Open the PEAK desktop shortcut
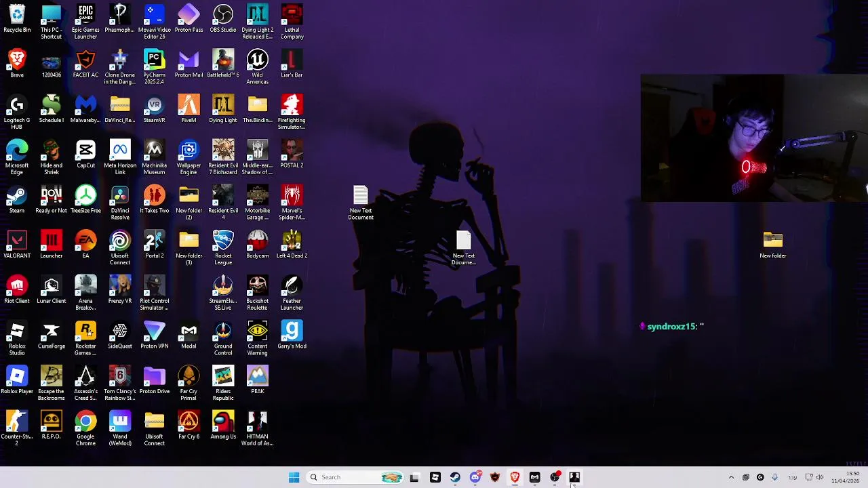 pyautogui.click(x=258, y=381)
